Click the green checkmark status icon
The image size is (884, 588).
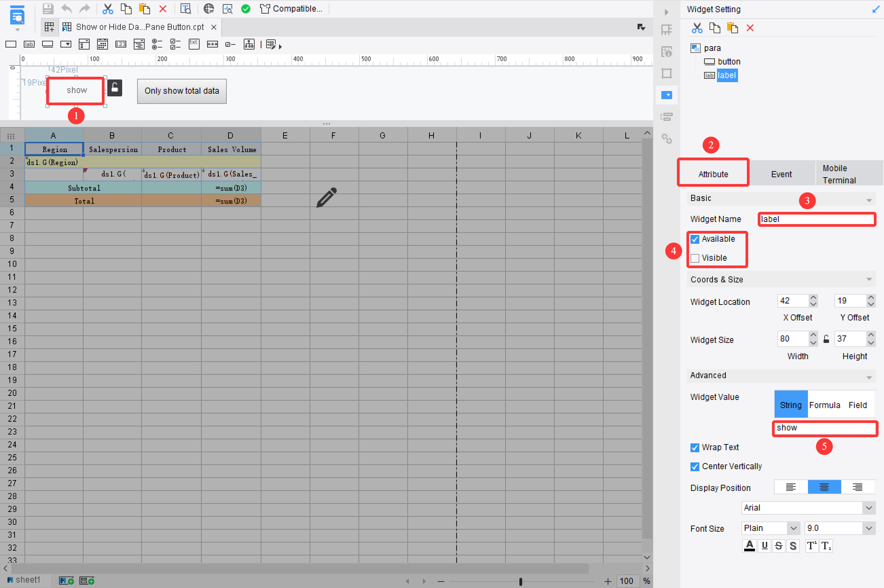pos(245,8)
